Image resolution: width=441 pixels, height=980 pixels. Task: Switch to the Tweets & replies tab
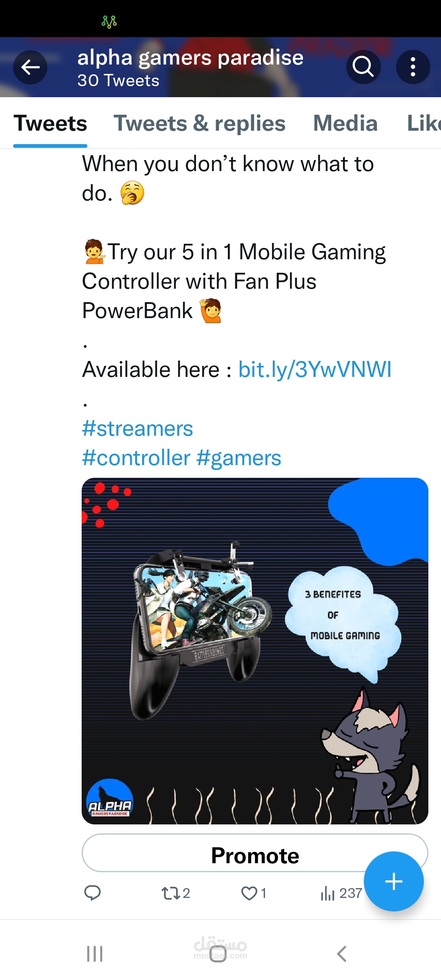click(x=199, y=123)
